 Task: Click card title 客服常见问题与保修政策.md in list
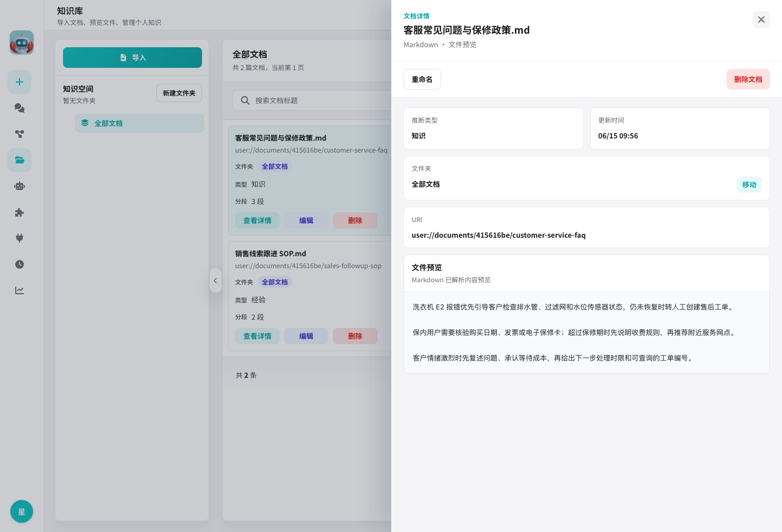pyautogui.click(x=281, y=138)
